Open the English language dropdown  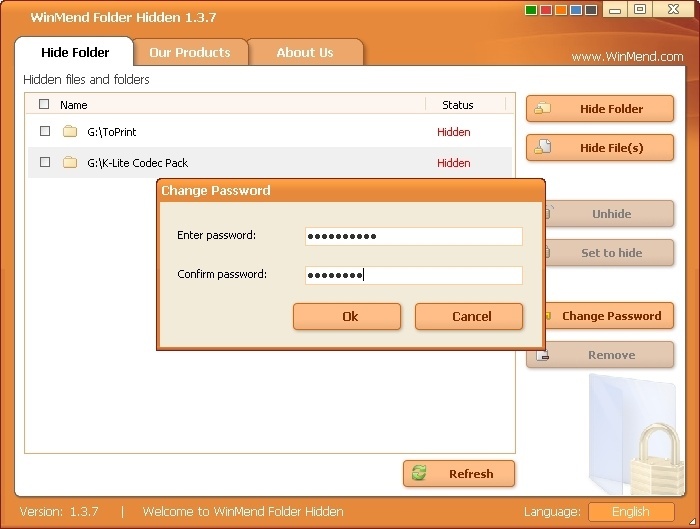pos(631,512)
